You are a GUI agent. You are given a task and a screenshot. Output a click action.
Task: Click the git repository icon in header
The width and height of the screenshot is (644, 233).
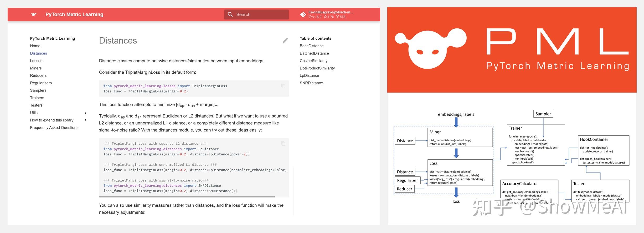coord(303,14)
